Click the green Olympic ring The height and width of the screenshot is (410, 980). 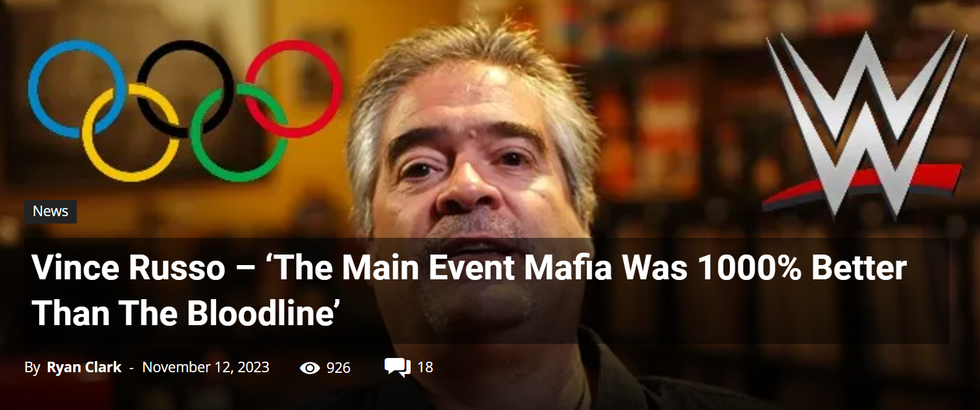click(x=239, y=133)
